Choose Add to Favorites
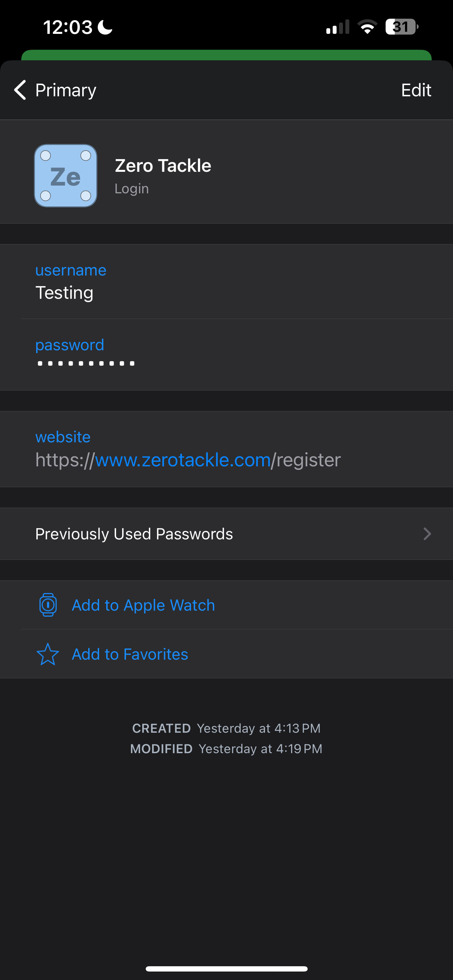Viewport: 453px width, 980px height. coord(130,654)
